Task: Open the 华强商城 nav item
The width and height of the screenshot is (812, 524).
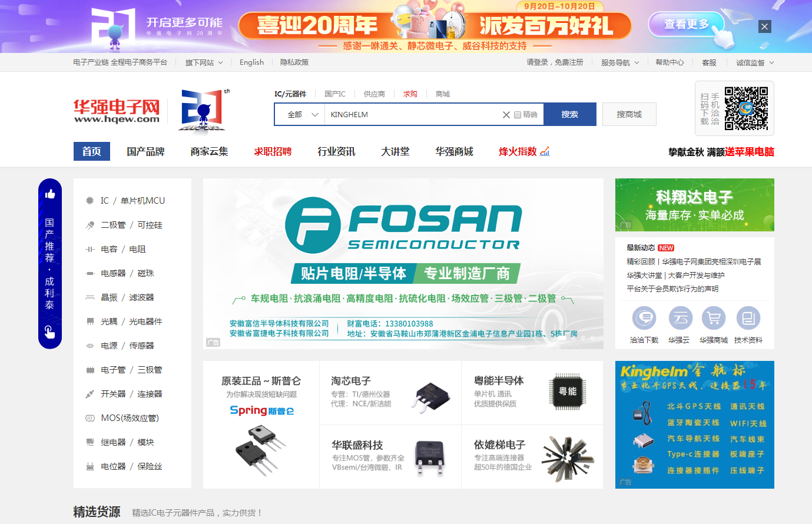Action: tap(454, 151)
